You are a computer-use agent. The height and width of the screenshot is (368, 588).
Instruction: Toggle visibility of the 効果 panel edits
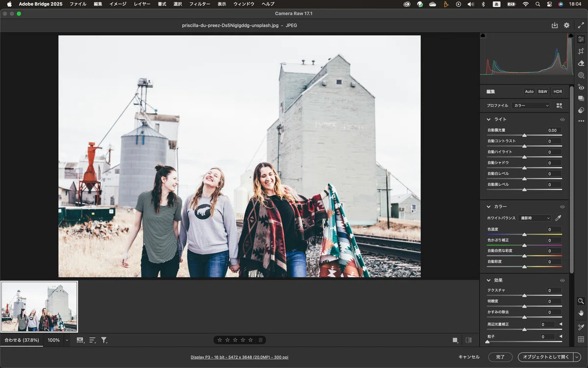coord(563,281)
